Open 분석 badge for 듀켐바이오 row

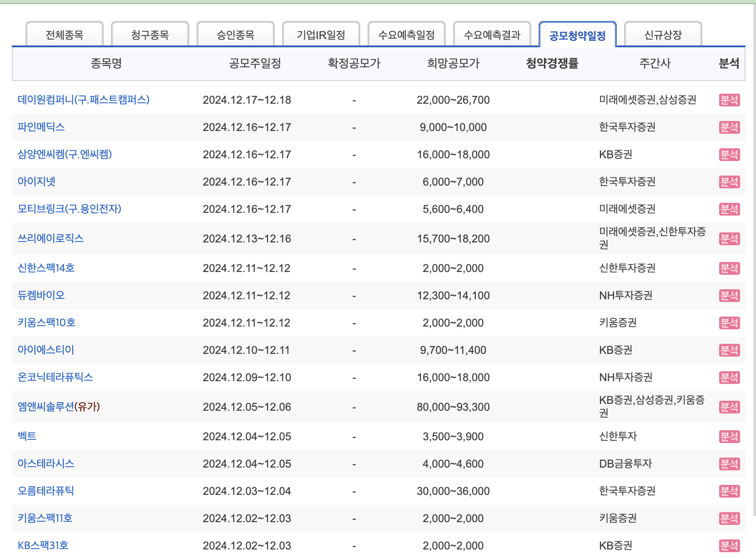pyautogui.click(x=729, y=296)
